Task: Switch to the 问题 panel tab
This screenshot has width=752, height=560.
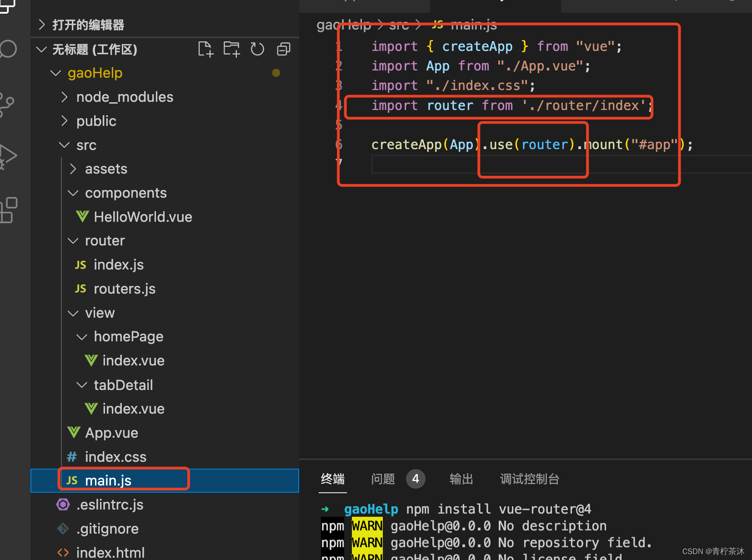Action: click(x=382, y=479)
